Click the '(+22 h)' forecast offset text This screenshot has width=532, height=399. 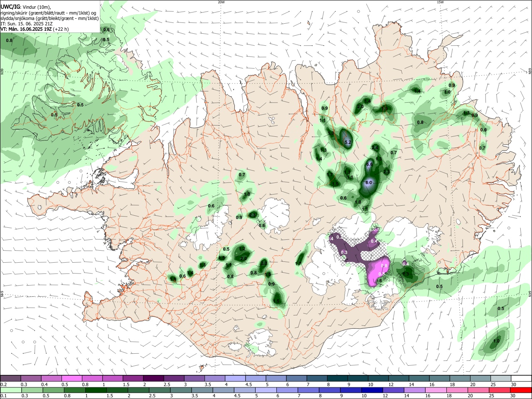[61, 29]
